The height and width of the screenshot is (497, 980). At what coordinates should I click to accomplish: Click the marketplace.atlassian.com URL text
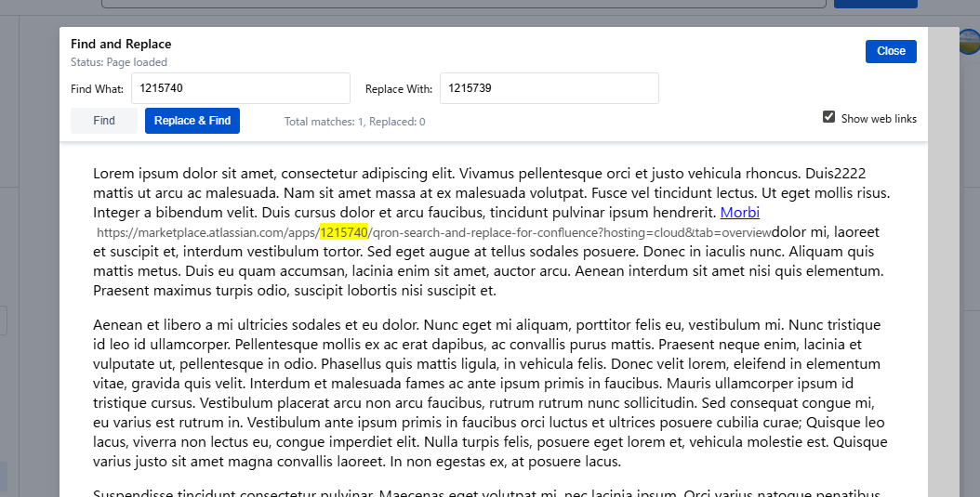click(x=434, y=232)
